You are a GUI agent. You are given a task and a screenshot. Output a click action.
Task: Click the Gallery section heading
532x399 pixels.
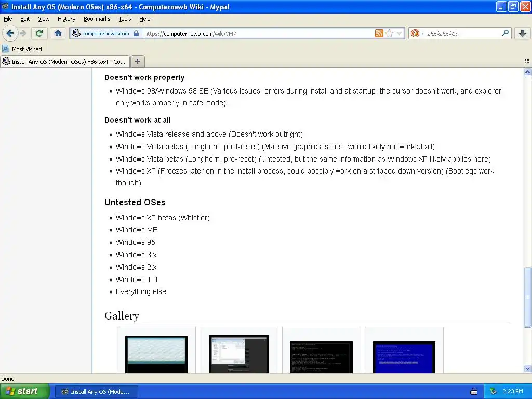tap(122, 316)
